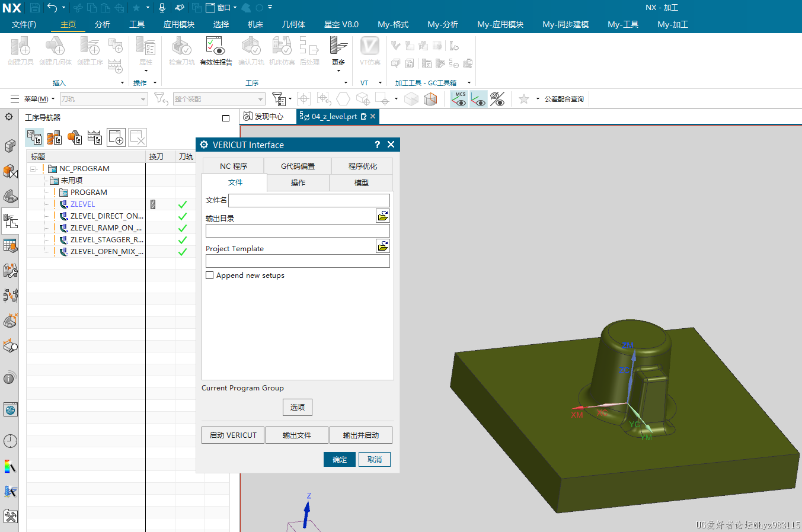Click the tools wrench icon at resource bar bottom

(x=9, y=516)
